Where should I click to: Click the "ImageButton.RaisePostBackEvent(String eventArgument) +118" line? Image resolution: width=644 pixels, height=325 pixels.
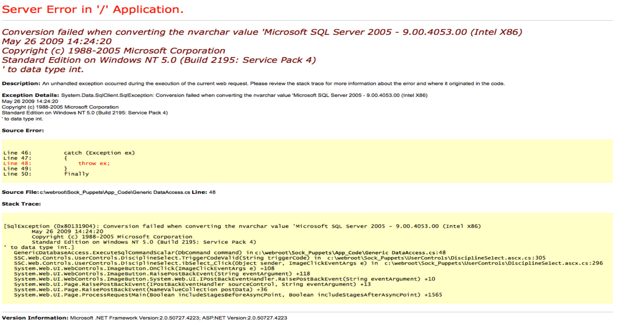[162, 274]
